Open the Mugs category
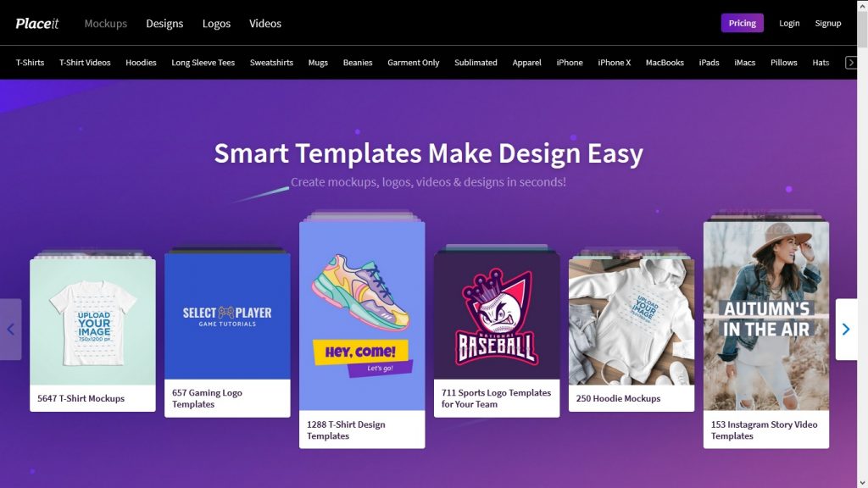The width and height of the screenshot is (868, 488). point(318,62)
